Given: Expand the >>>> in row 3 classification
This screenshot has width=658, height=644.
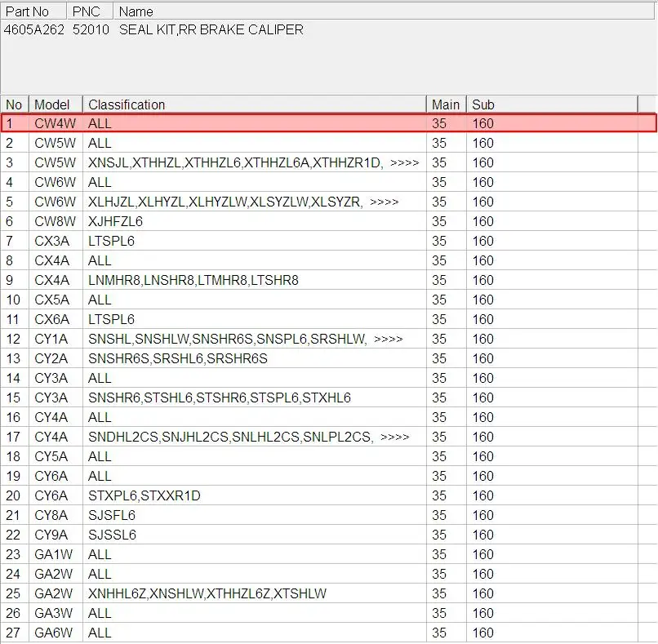Looking at the screenshot, I should pyautogui.click(x=405, y=162).
